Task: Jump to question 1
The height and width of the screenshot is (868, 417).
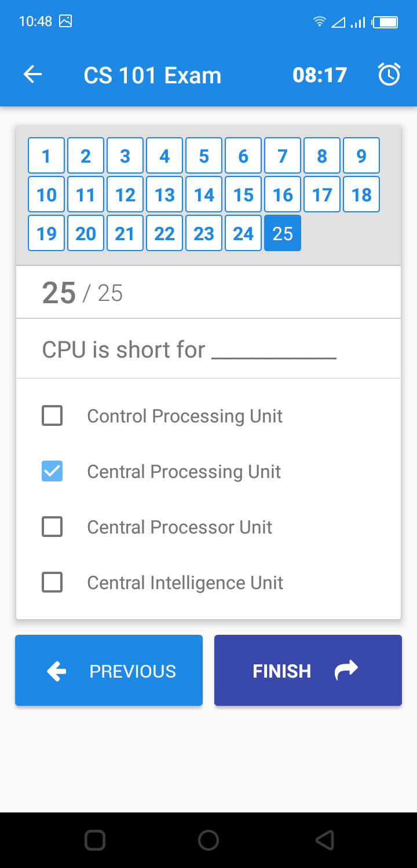Action: (x=46, y=156)
